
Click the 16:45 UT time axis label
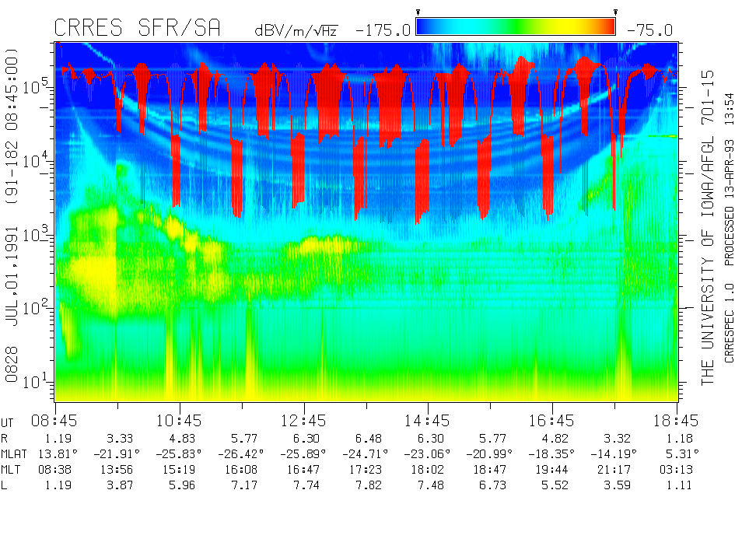(x=552, y=421)
